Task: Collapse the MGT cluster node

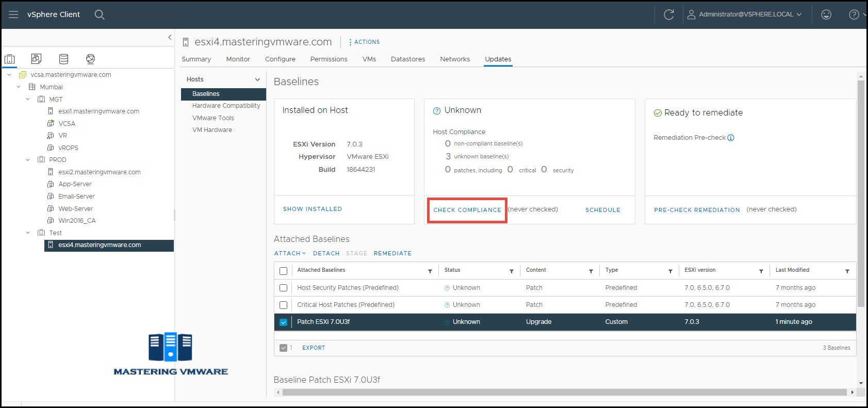Action: (28, 99)
